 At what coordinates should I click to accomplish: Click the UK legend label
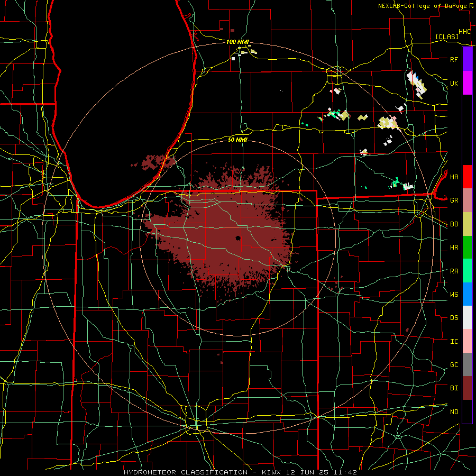(x=454, y=83)
